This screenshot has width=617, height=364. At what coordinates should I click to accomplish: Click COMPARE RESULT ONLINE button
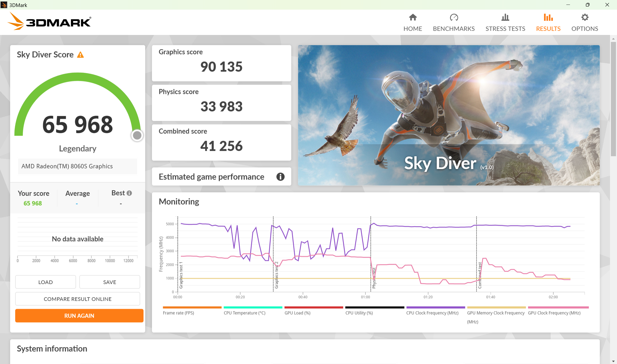[x=78, y=299]
